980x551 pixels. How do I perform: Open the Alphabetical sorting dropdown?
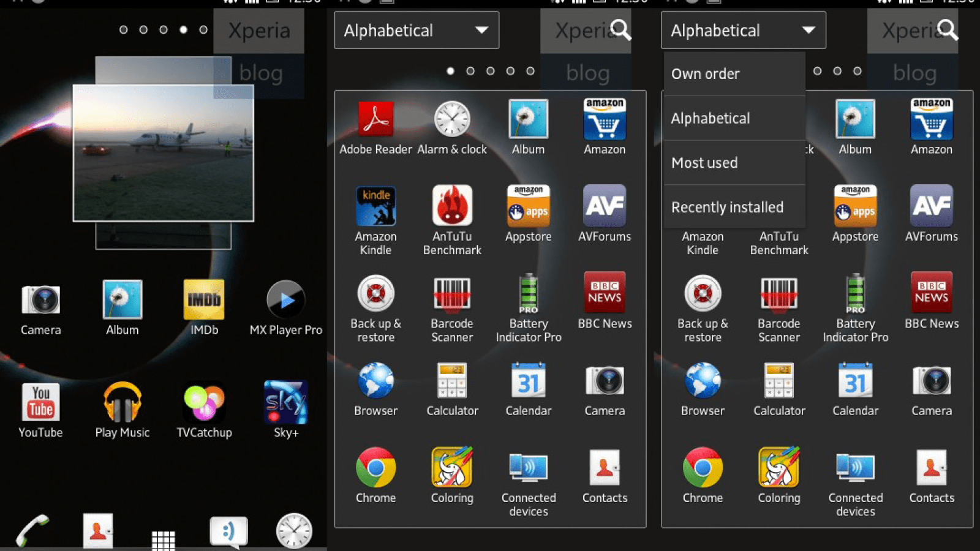[x=416, y=30]
